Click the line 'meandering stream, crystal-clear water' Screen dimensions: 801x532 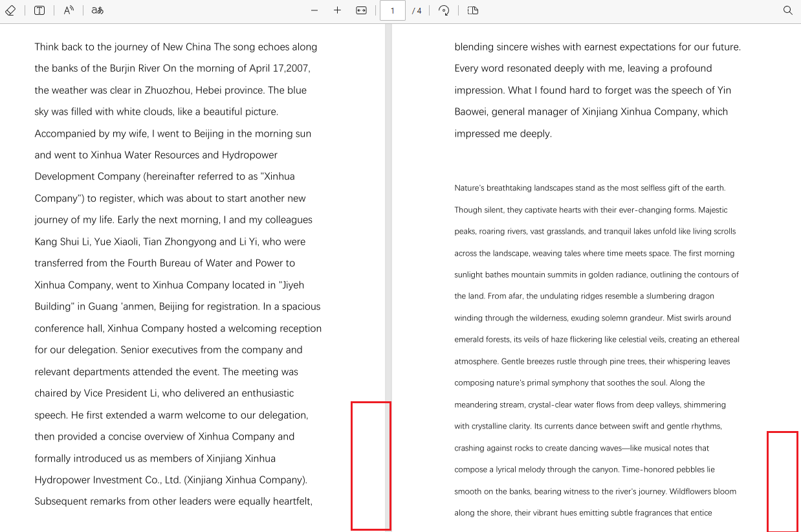click(x=590, y=405)
